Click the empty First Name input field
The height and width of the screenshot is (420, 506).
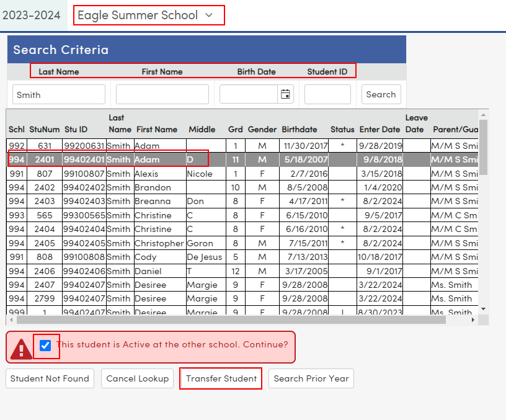pos(162,94)
